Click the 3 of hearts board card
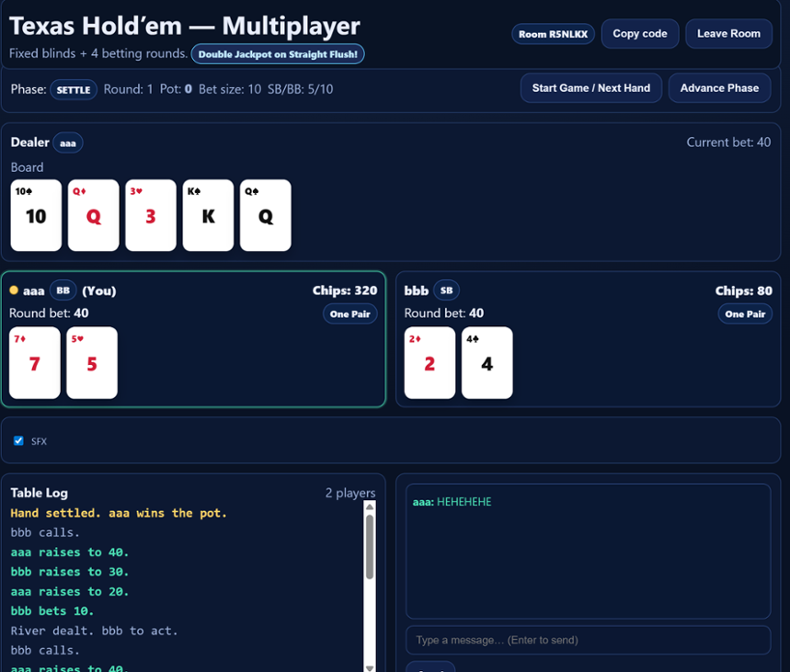Screen dimensions: 790x672 150,215
